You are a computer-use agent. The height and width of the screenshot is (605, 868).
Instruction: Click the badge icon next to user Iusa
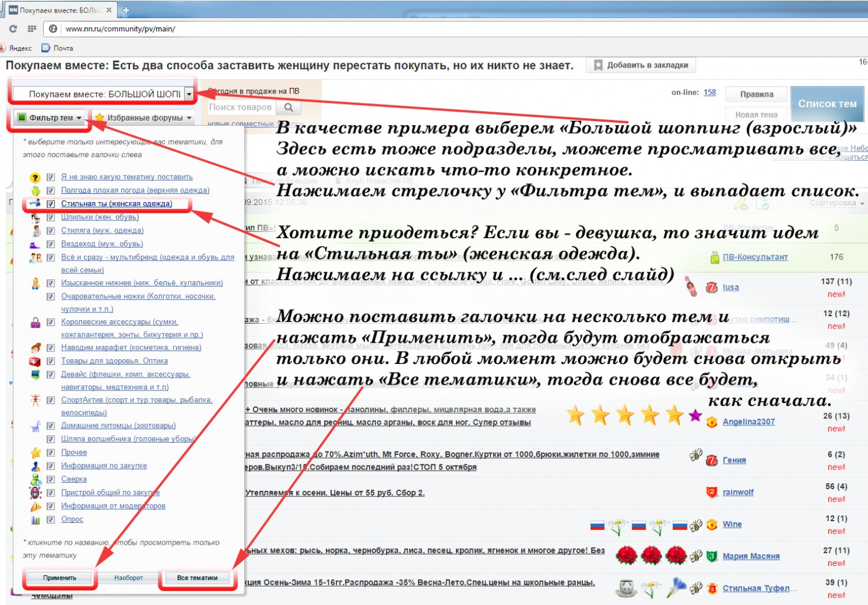(x=712, y=288)
